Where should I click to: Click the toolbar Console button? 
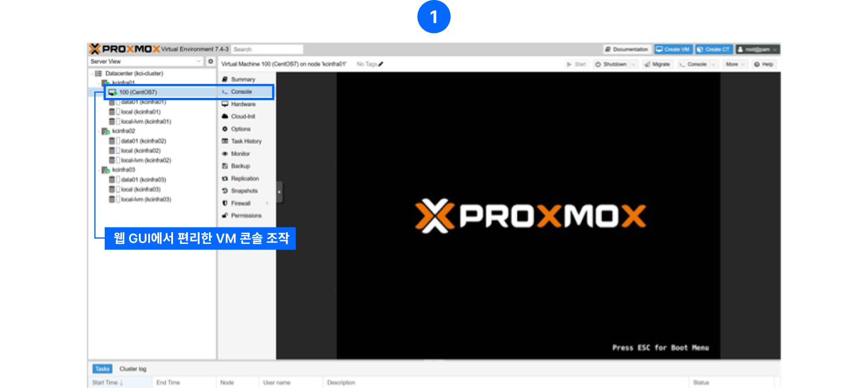[693, 64]
